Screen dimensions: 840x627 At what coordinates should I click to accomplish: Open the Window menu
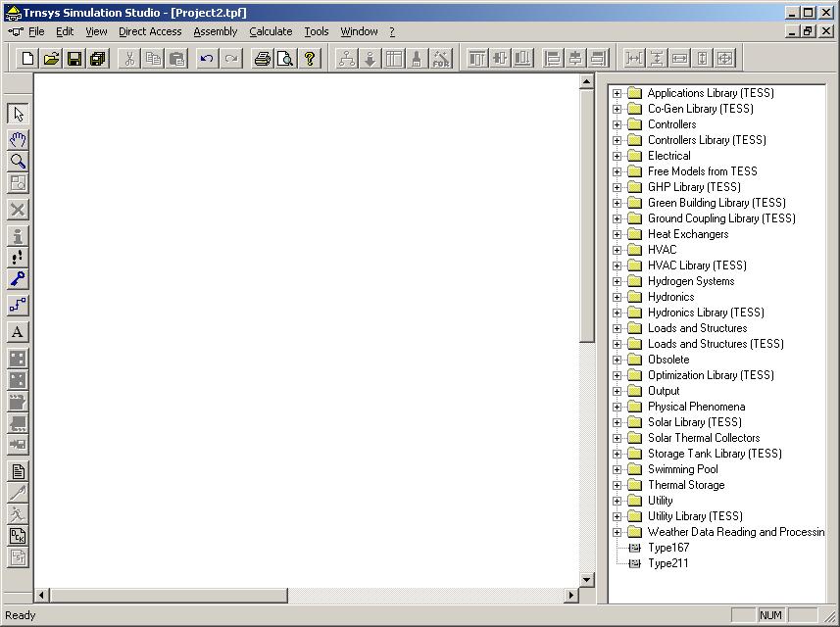tap(359, 31)
